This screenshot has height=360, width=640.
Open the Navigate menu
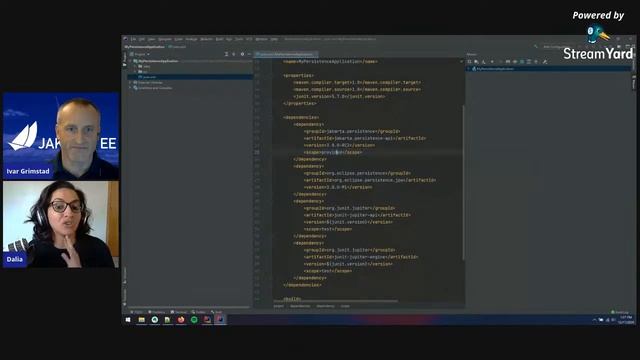(165, 39)
